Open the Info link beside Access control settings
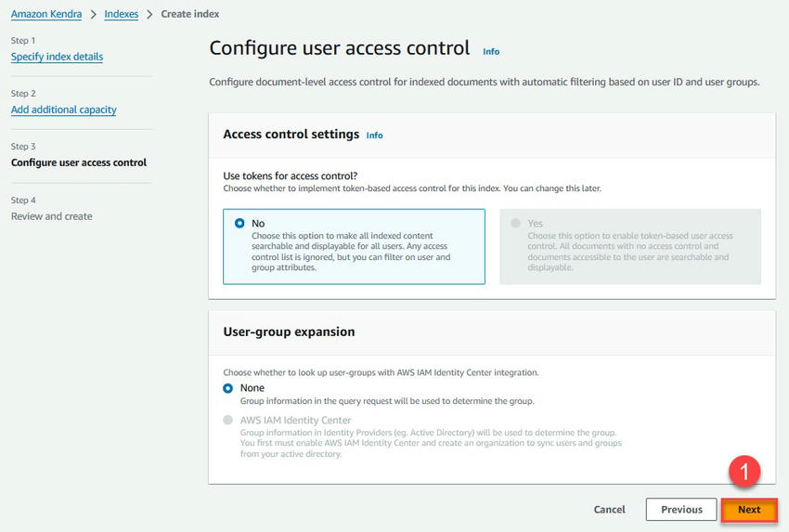Image resolution: width=789 pixels, height=532 pixels. pos(374,136)
